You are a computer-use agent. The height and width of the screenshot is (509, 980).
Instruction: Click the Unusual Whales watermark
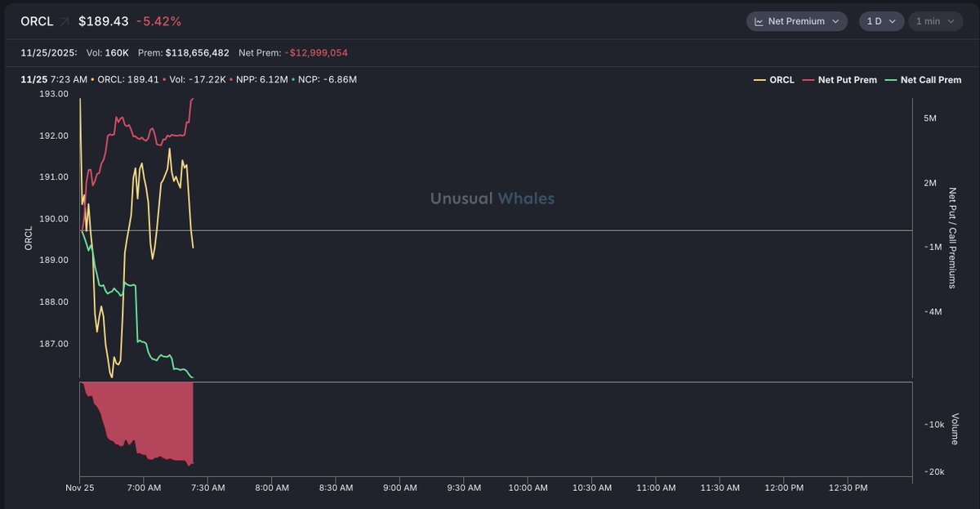coord(492,199)
